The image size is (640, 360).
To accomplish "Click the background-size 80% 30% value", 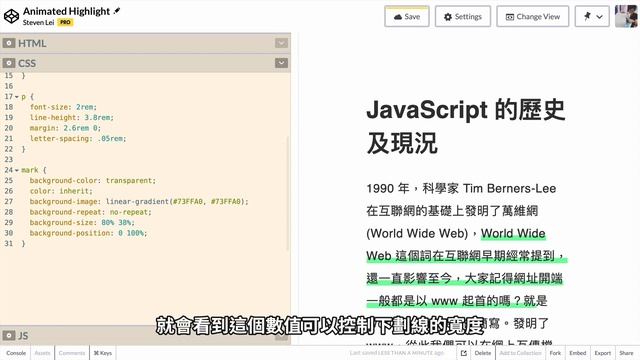I will (118, 222).
